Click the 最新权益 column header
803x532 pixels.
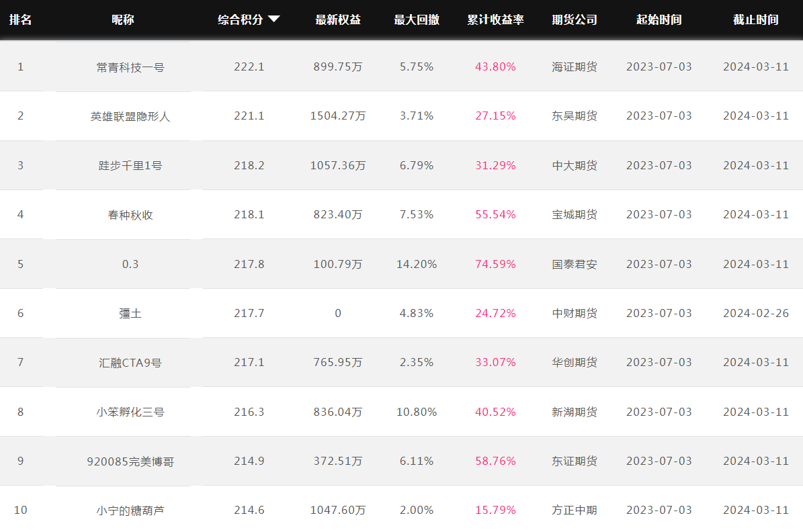(338, 19)
